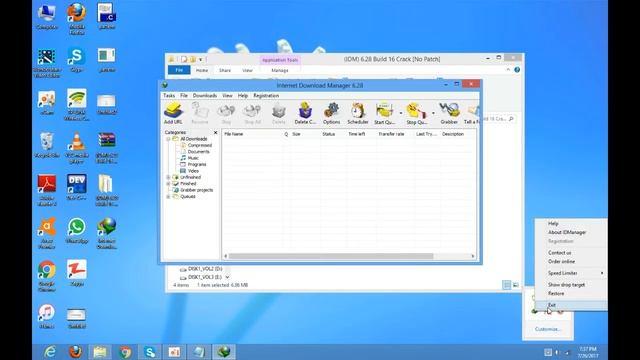The image size is (640, 360).
Task: Select the Programs category
Action: (x=197, y=164)
